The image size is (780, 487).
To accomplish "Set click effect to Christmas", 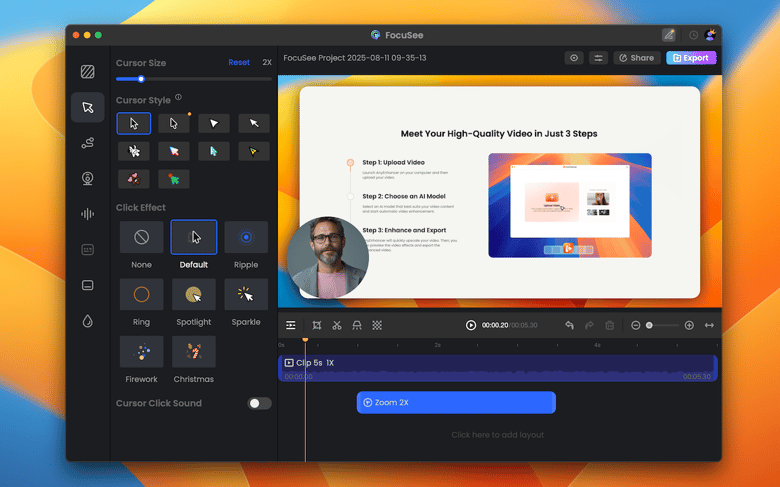I will (x=194, y=352).
